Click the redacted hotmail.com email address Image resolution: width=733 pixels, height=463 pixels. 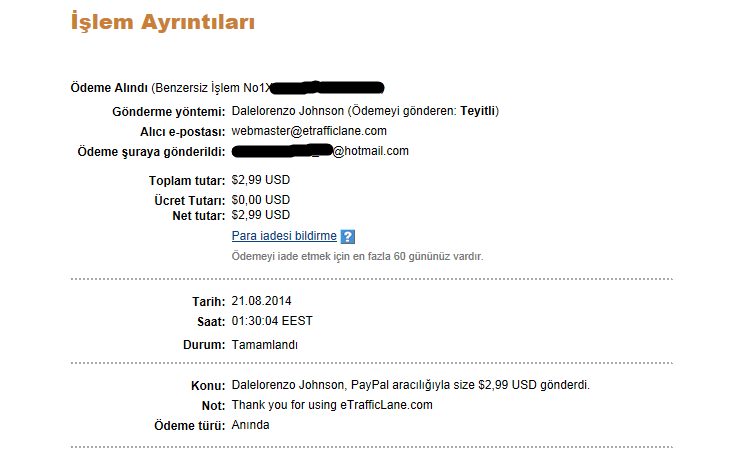tap(320, 151)
